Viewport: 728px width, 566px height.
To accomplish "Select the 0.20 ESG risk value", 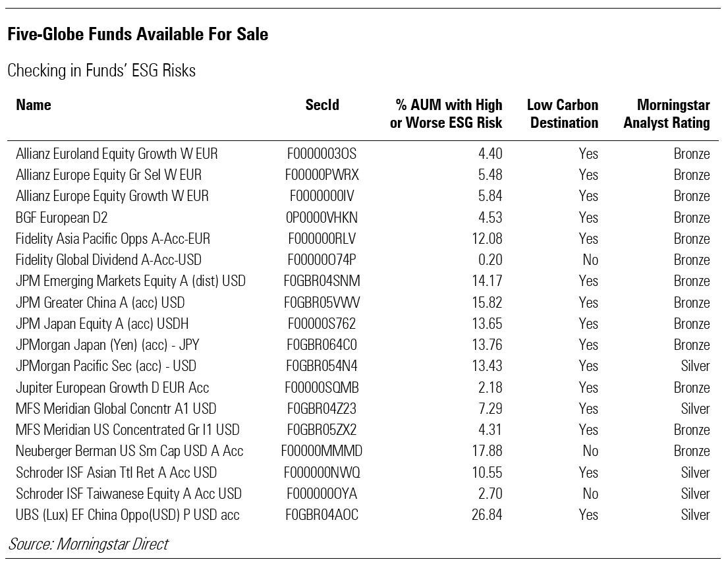I will [490, 260].
